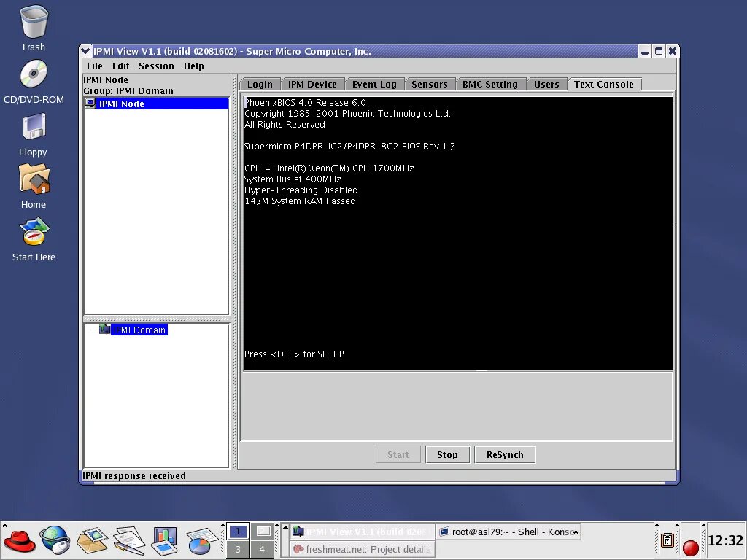Click the IPMI View taskbar entry
The width and height of the screenshot is (747, 560).
click(363, 532)
